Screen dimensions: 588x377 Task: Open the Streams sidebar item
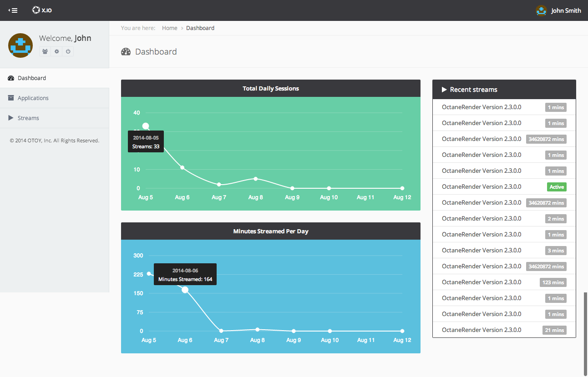[x=28, y=118]
